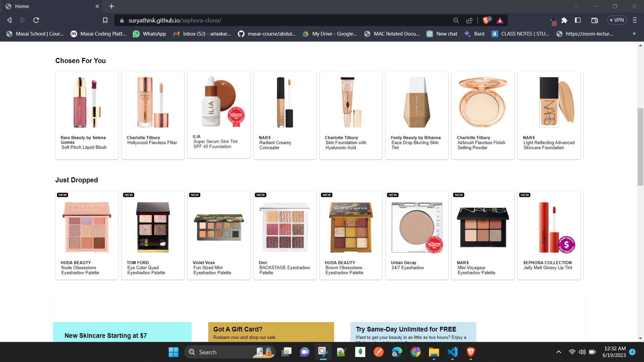The height and width of the screenshot is (362, 644).
Task: Open a new browser tab
Action: (111, 6)
